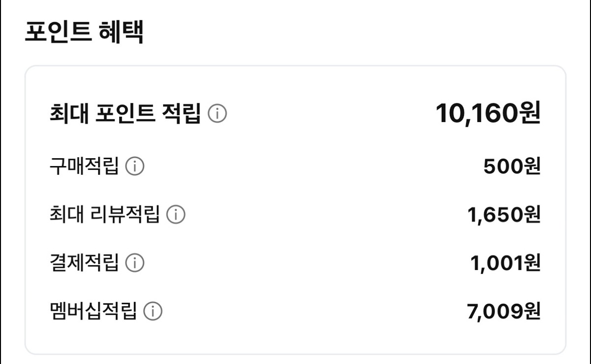
Task: Open the 멤버십적립 information icon
Action: pyautogui.click(x=153, y=311)
